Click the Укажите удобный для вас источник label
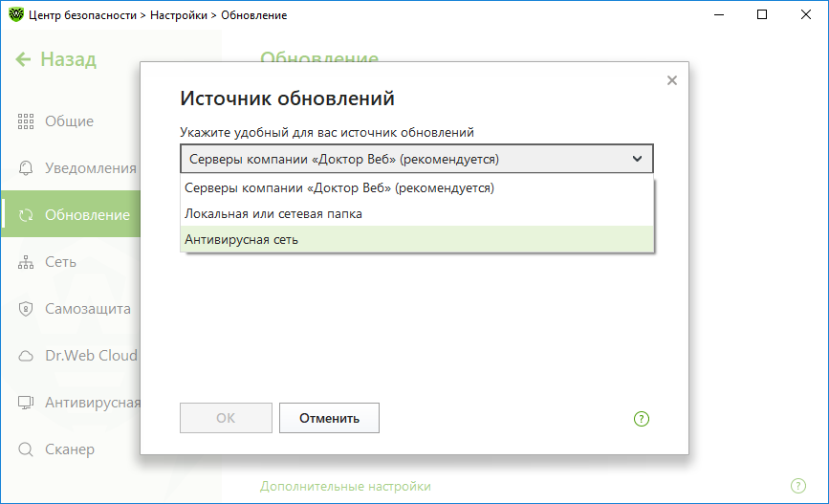Viewport: 829px width, 504px height. coord(327,132)
